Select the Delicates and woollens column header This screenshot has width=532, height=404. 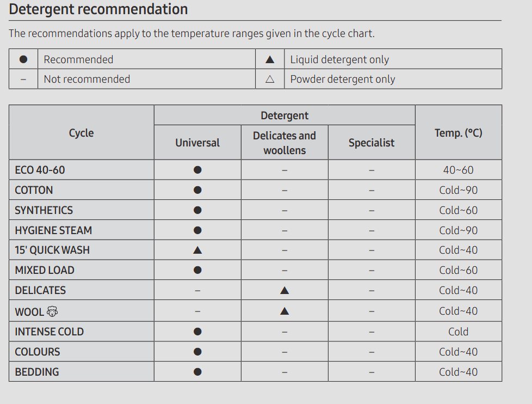tap(284, 143)
